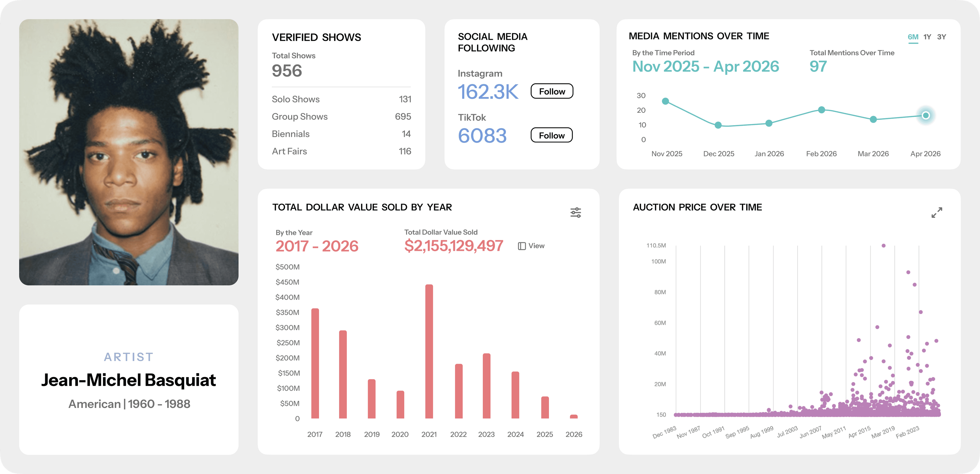
Task: Click the View panel icon
Action: (522, 246)
